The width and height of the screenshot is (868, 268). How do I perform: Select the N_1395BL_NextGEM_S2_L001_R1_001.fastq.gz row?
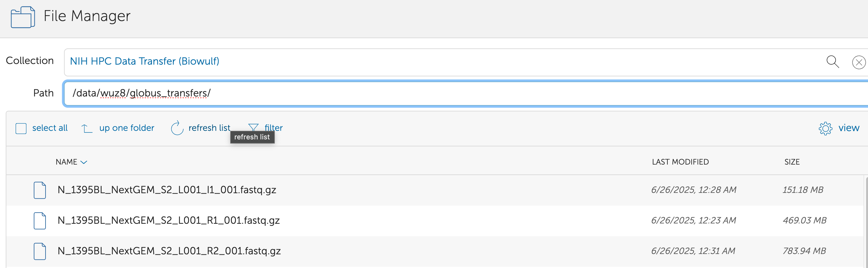(x=438, y=221)
